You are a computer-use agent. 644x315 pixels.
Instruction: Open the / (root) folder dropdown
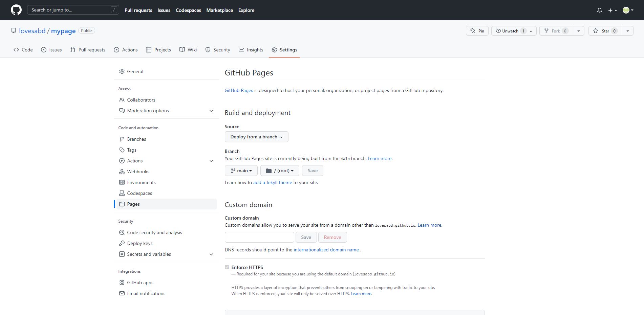280,171
